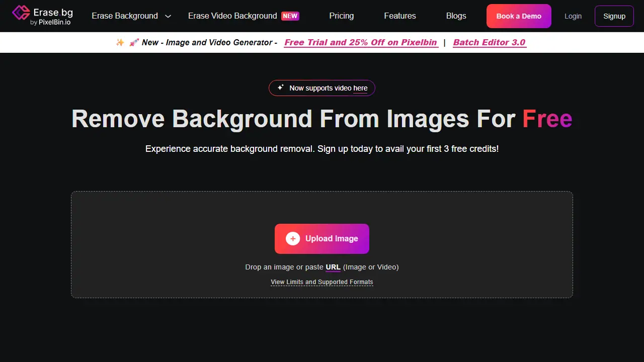Expand the Erase Background menu chevron
Viewport: 644px width, 362px height.
pos(168,16)
